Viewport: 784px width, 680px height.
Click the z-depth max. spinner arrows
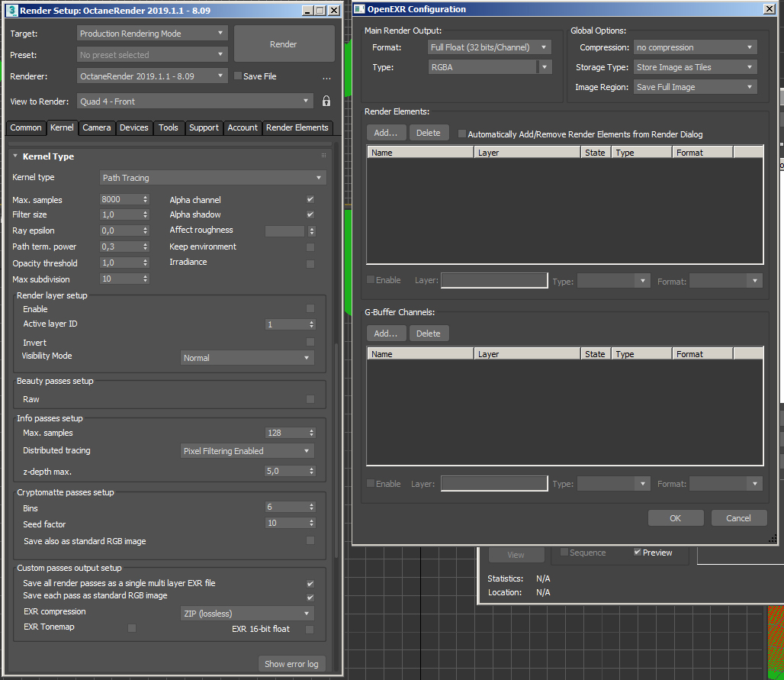click(x=311, y=471)
